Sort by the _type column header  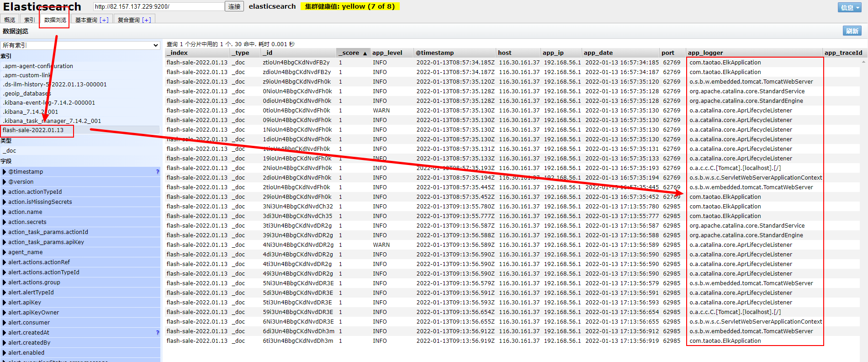(245, 53)
